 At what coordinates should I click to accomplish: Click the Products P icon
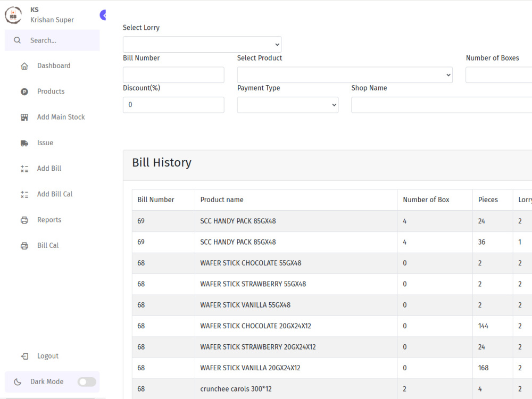24,92
